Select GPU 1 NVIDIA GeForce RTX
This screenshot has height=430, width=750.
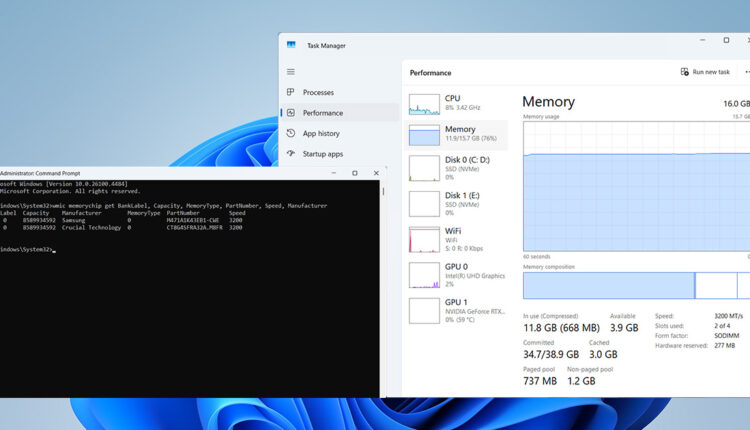coord(456,310)
